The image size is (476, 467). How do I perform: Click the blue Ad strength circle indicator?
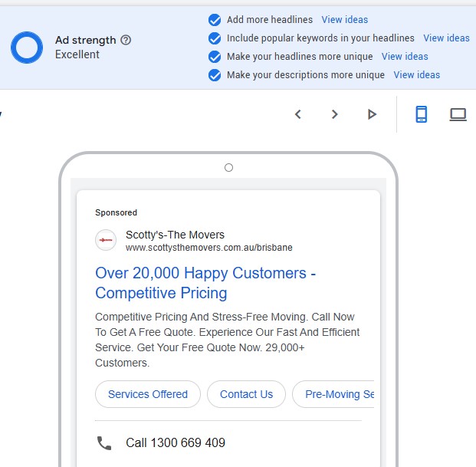tap(27, 48)
